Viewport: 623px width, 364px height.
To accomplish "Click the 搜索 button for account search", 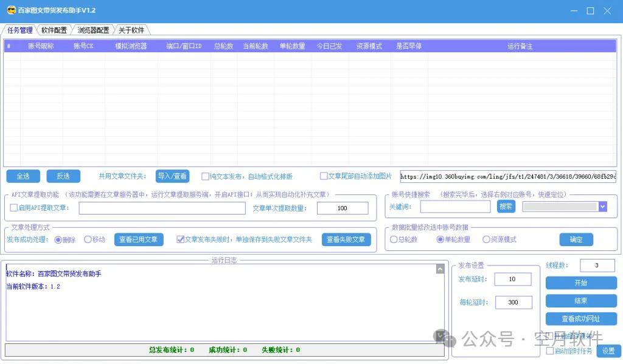I will click(506, 207).
